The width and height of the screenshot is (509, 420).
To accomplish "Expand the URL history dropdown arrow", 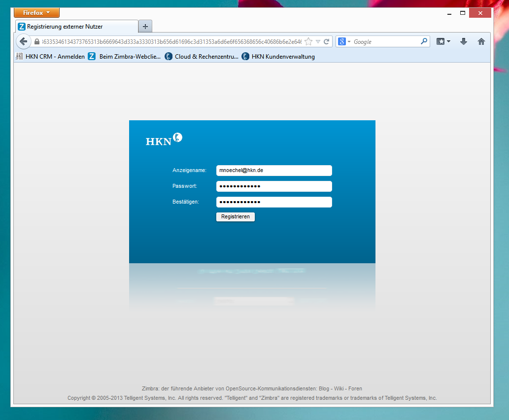I will (x=318, y=42).
